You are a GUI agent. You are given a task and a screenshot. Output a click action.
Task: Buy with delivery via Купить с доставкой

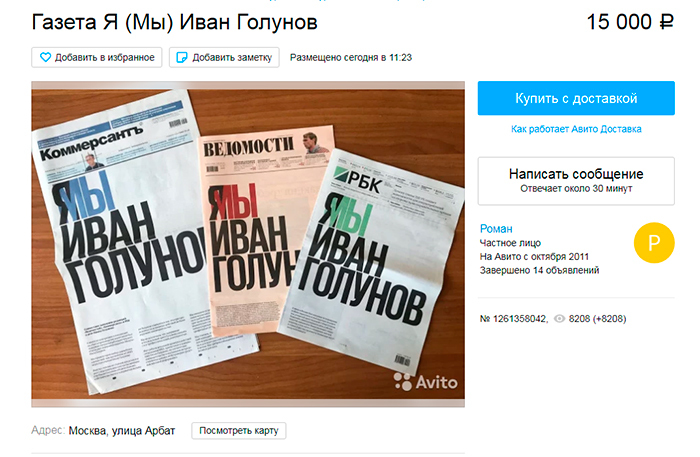coord(576,98)
